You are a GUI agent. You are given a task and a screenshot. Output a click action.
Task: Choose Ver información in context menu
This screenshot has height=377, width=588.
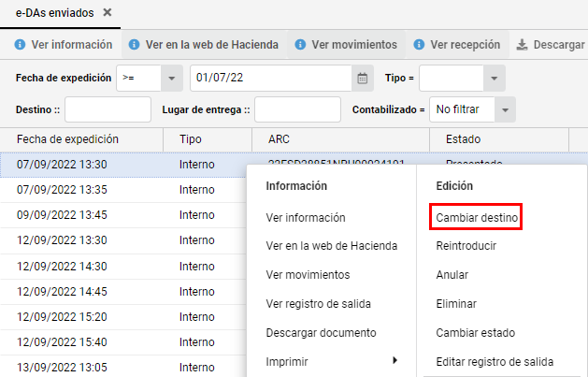point(306,218)
